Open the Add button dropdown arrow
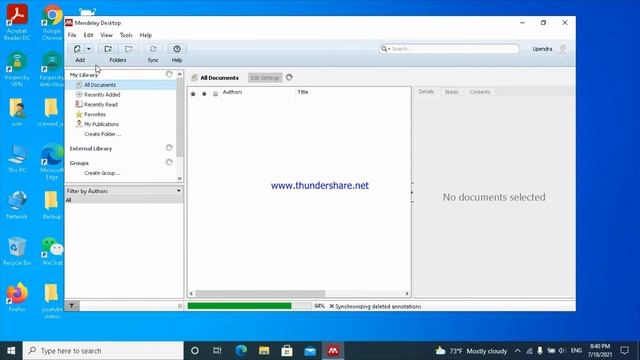The height and width of the screenshot is (360, 640). point(89,49)
